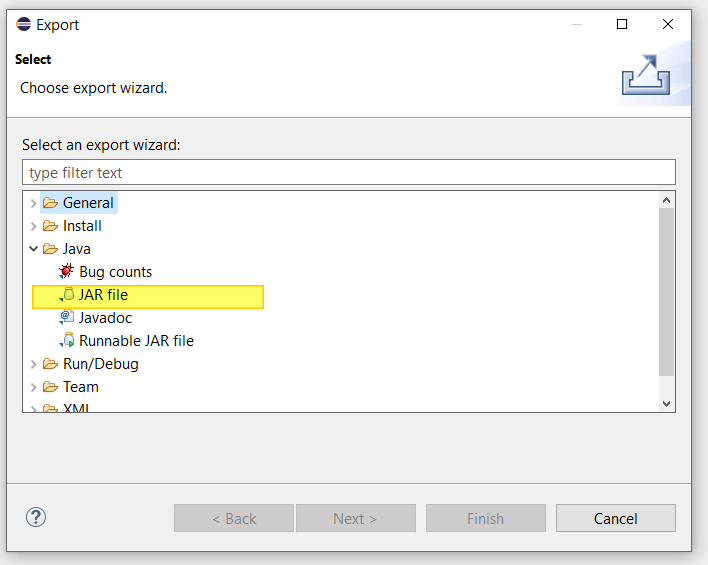Click the Bug counts bug icon
The width and height of the screenshot is (708, 565).
pos(67,271)
